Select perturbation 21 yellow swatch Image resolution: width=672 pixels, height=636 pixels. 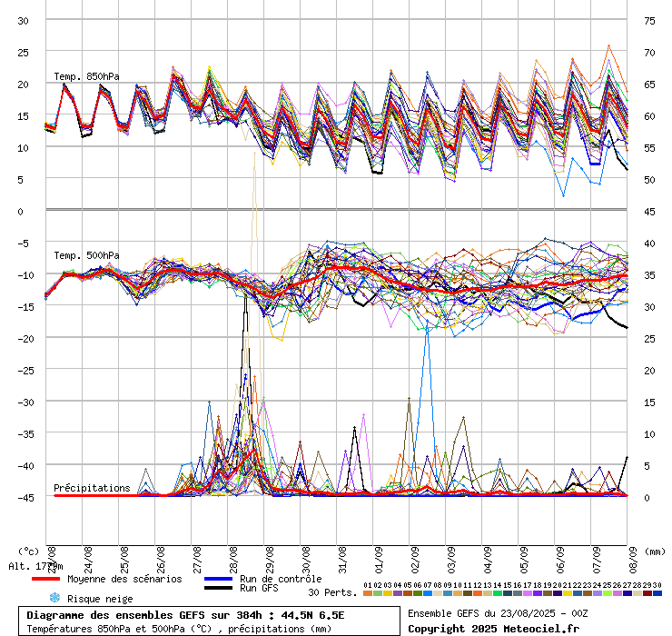pos(567,593)
